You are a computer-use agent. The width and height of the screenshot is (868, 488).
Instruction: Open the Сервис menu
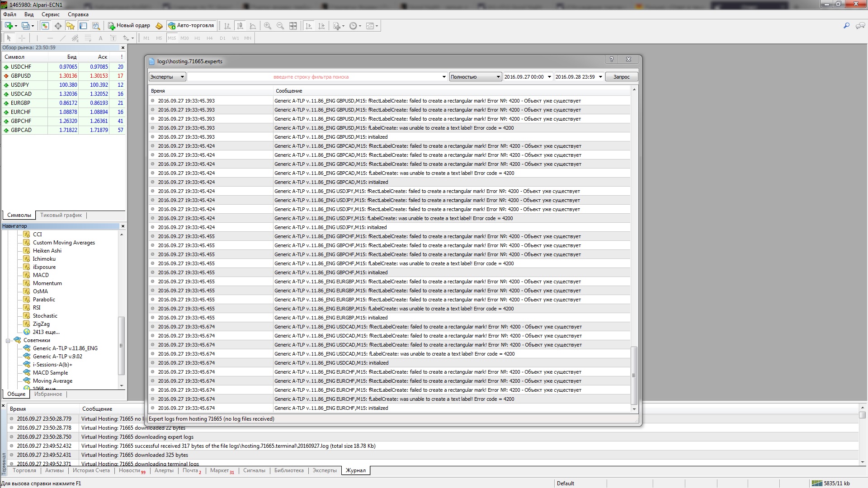point(51,14)
